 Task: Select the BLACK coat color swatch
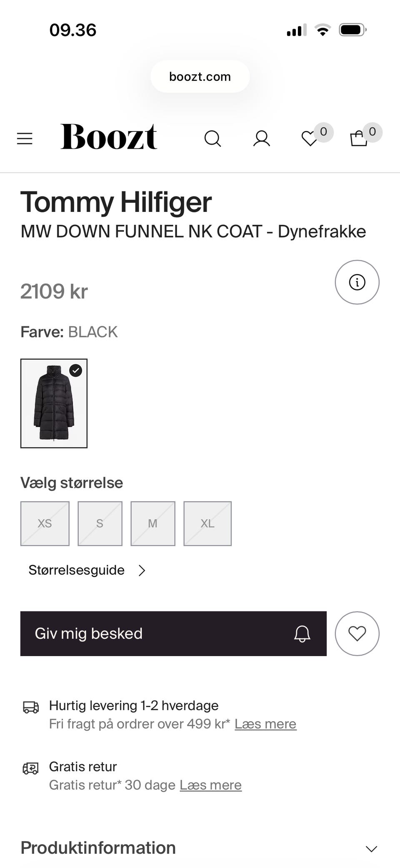pyautogui.click(x=54, y=403)
